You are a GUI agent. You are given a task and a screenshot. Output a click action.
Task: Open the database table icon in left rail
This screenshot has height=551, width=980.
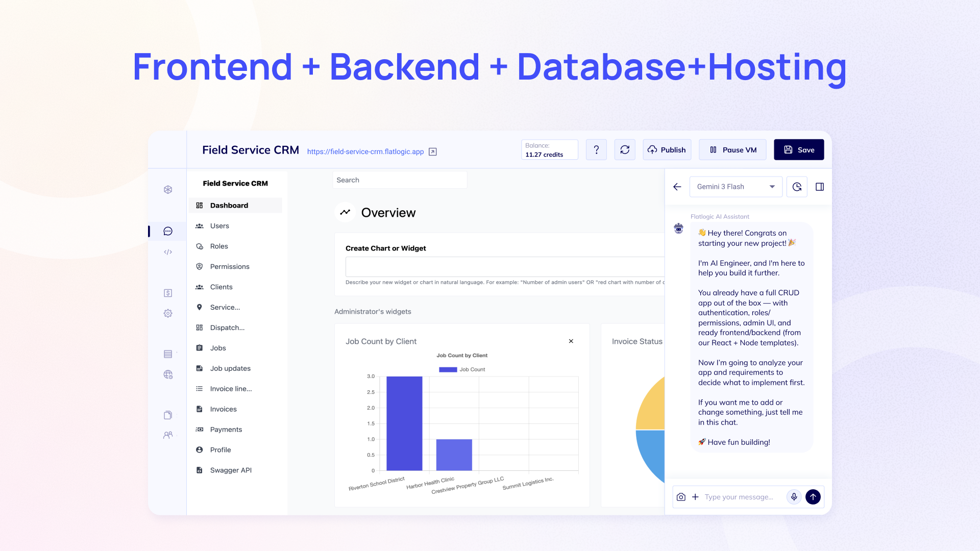point(168,354)
